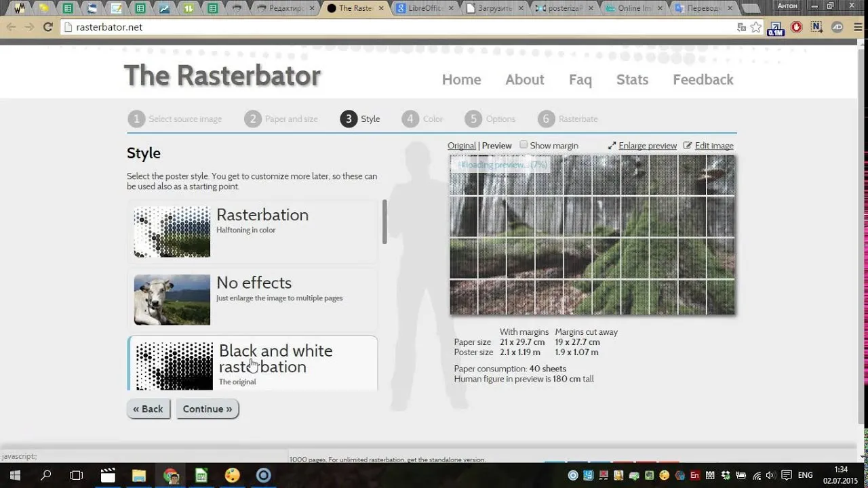Open the paint palette app on taskbar
The width and height of the screenshot is (868, 488).
(233, 475)
